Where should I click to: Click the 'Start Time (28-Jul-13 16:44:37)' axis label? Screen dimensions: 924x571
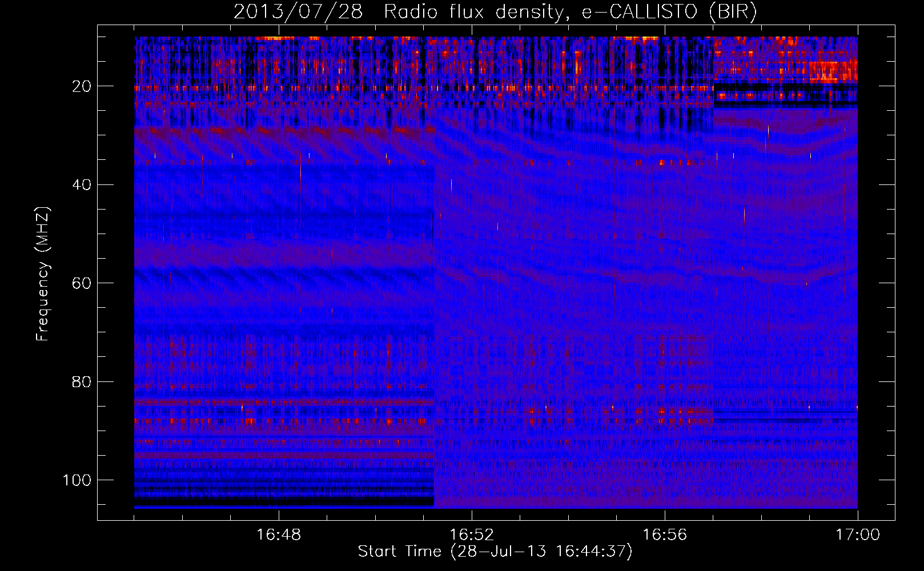pos(495,552)
